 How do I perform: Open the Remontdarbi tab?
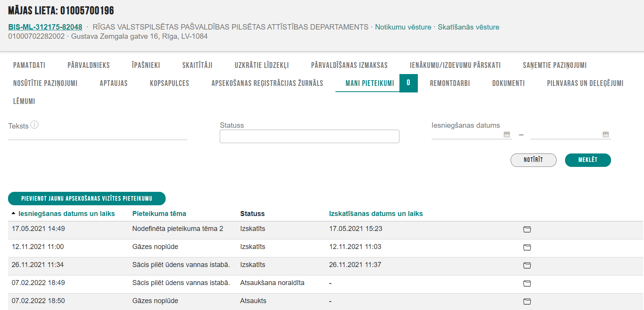click(450, 83)
